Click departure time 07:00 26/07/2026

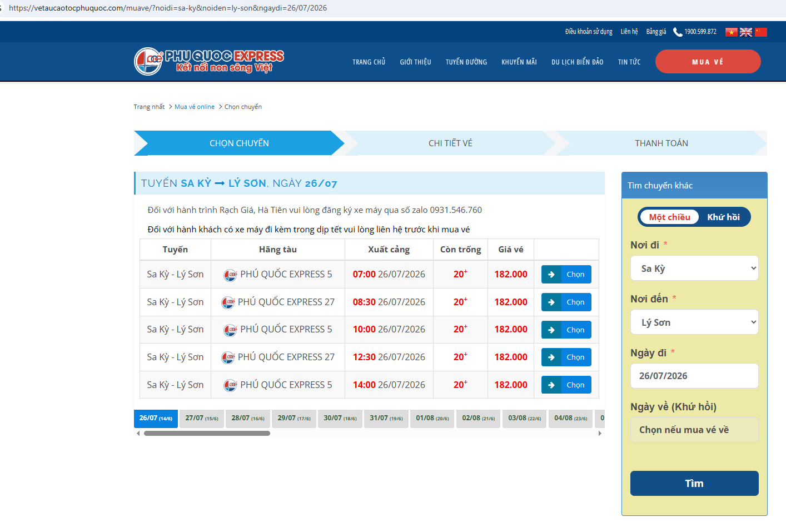pos(389,274)
